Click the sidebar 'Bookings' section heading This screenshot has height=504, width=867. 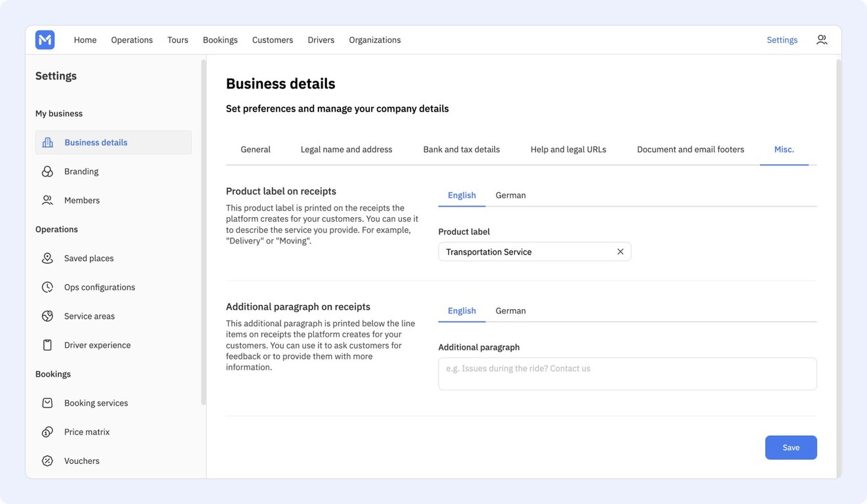tap(53, 374)
